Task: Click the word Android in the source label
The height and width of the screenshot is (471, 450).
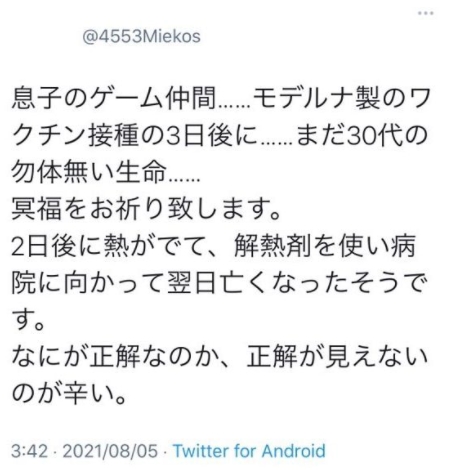Action: (x=293, y=451)
